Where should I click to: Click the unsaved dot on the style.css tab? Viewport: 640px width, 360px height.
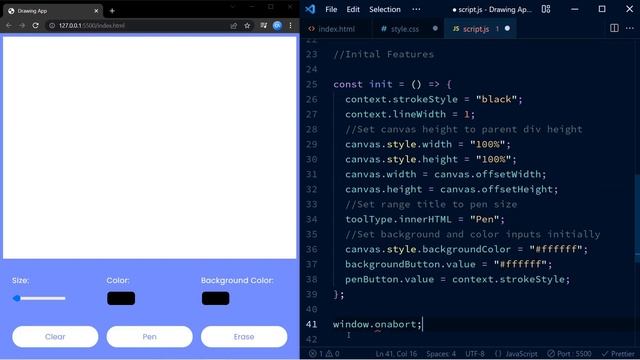435,29
